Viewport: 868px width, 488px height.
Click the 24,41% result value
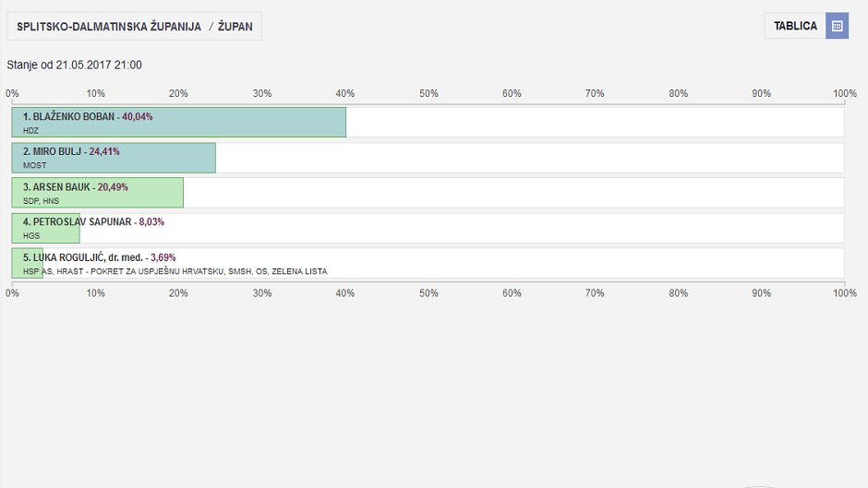[x=104, y=152]
